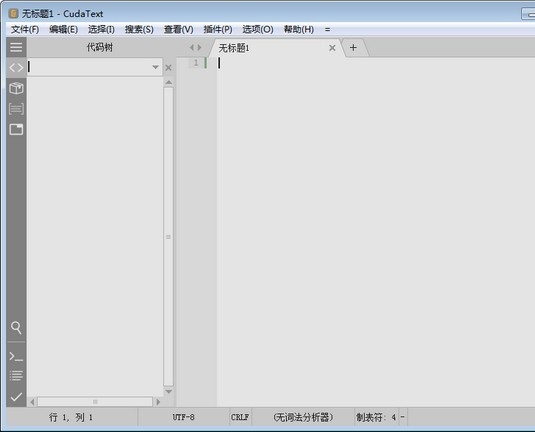535x432 pixels.
Task: Toggle the Validate checkmark panel icon
Action: pyautogui.click(x=16, y=397)
